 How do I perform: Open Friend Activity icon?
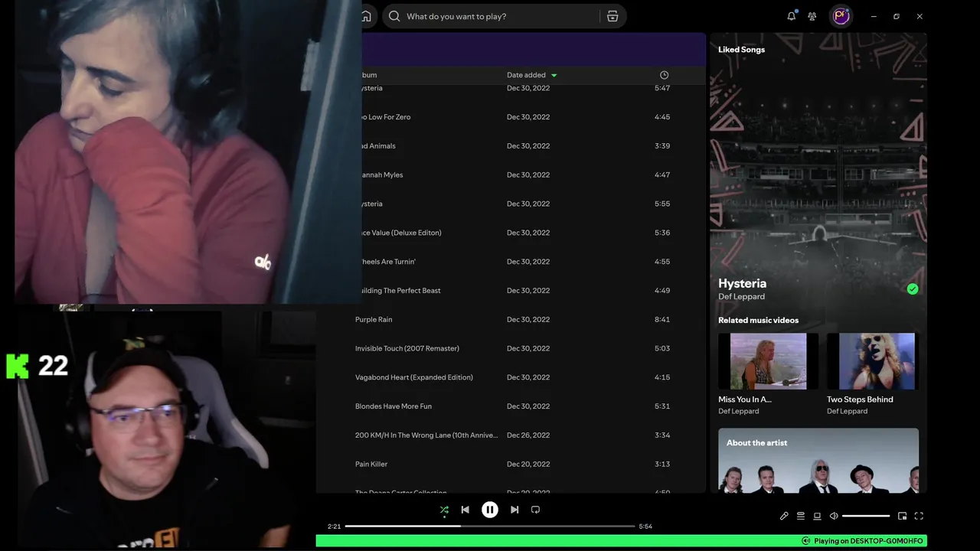pos(812,16)
